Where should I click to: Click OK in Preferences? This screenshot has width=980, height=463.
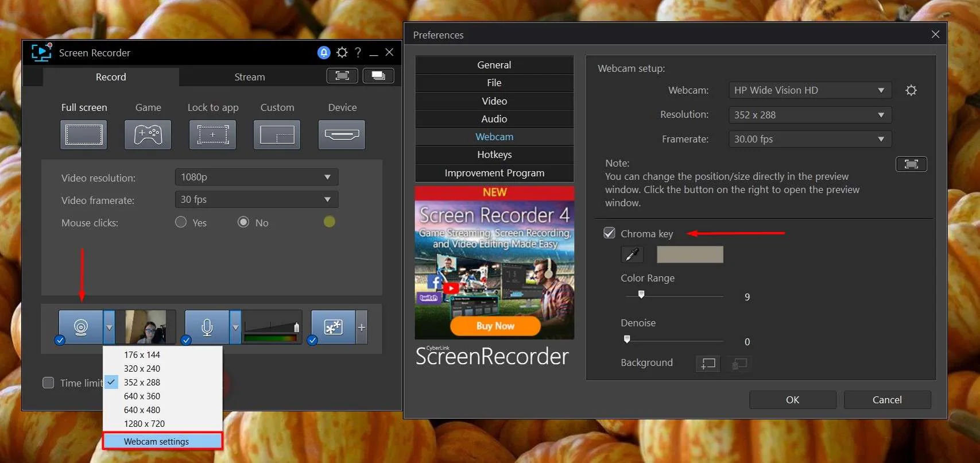pyautogui.click(x=793, y=400)
